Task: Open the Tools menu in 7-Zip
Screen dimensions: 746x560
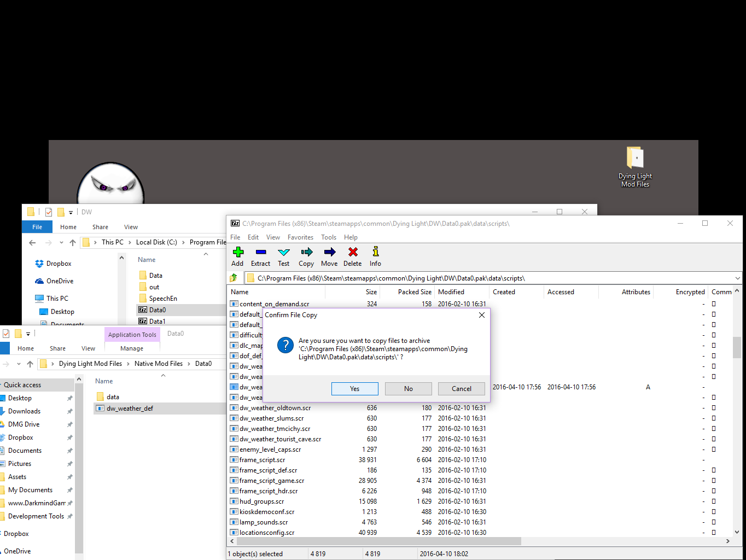Action: 329,237
